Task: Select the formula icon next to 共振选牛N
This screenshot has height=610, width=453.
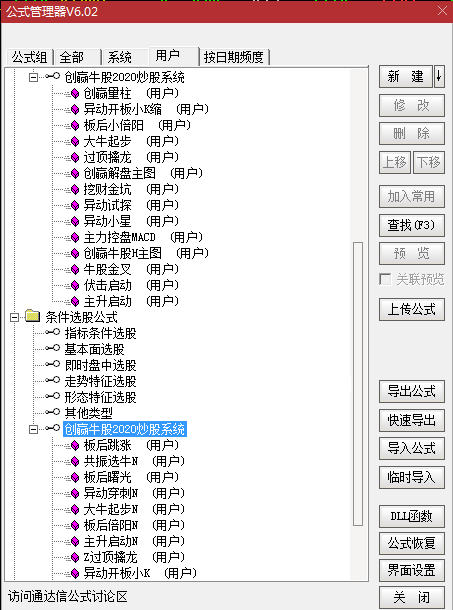Action: (x=75, y=461)
